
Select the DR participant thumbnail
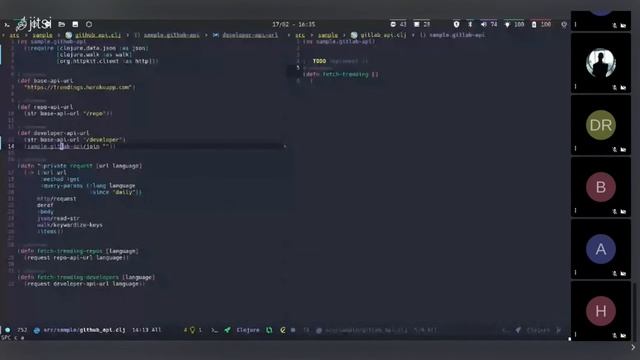(601, 125)
